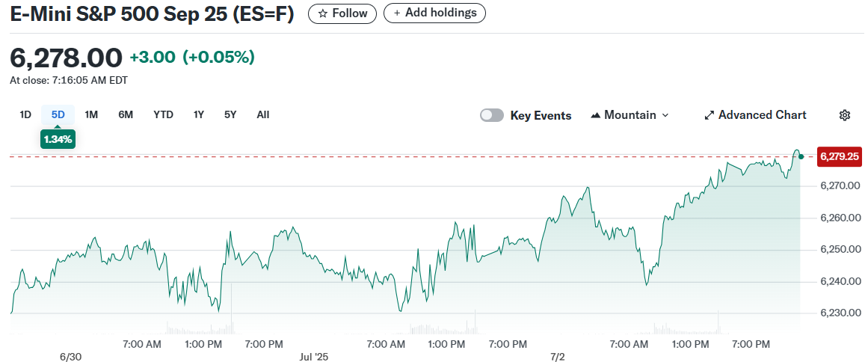Screen dimensions: 868x362
Task: Click the 6,240.00 axis label
Action: 840,282
